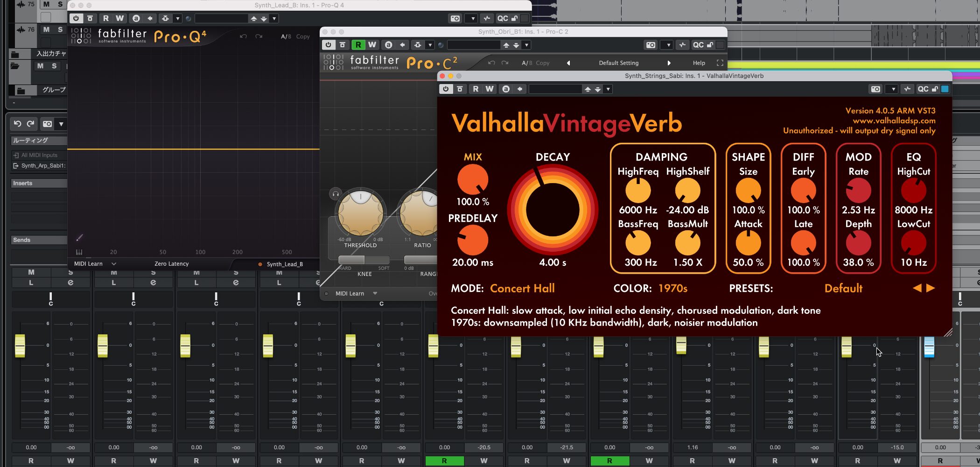
Task: Open the 入出力チャ folder track
Action: [x=51, y=53]
